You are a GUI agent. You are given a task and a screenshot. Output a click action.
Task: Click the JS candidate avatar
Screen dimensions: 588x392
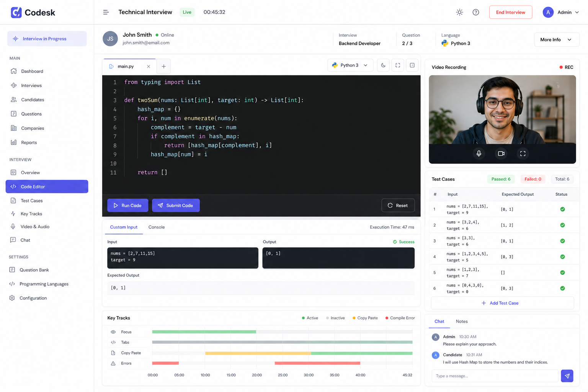tap(110, 39)
